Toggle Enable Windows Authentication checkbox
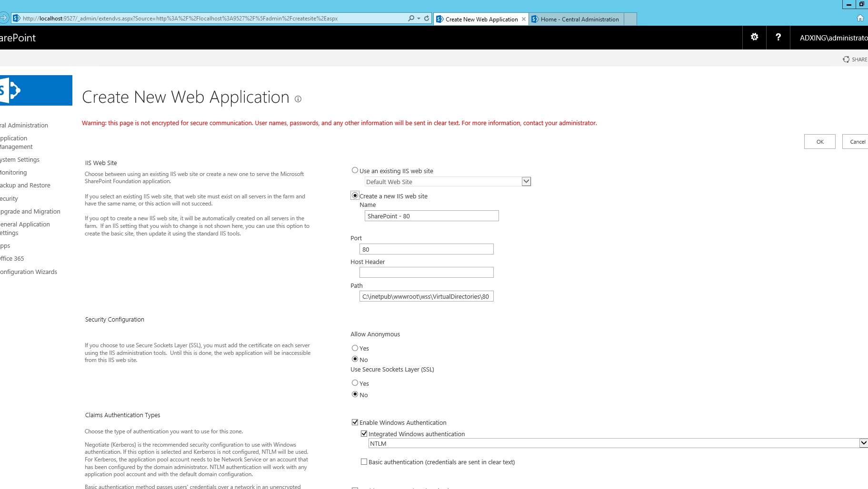 [355, 422]
